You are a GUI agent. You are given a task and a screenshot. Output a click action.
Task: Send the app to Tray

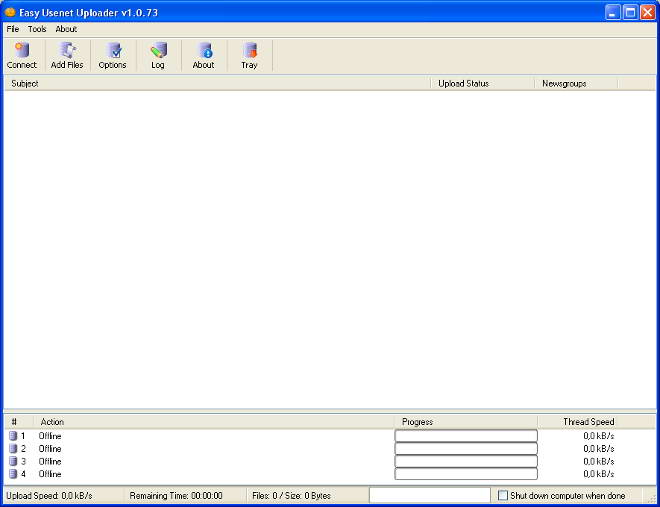point(249,55)
